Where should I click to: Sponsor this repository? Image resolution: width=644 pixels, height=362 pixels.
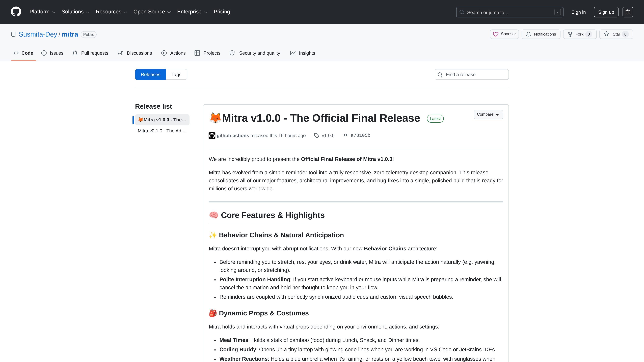(x=504, y=34)
